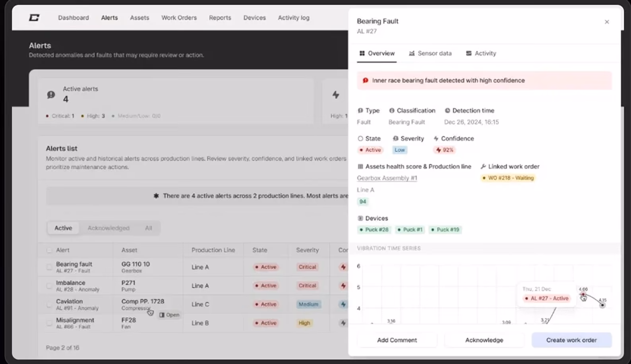Click the Type field icon
Screen dimensions: 631x364
[x=360, y=110]
